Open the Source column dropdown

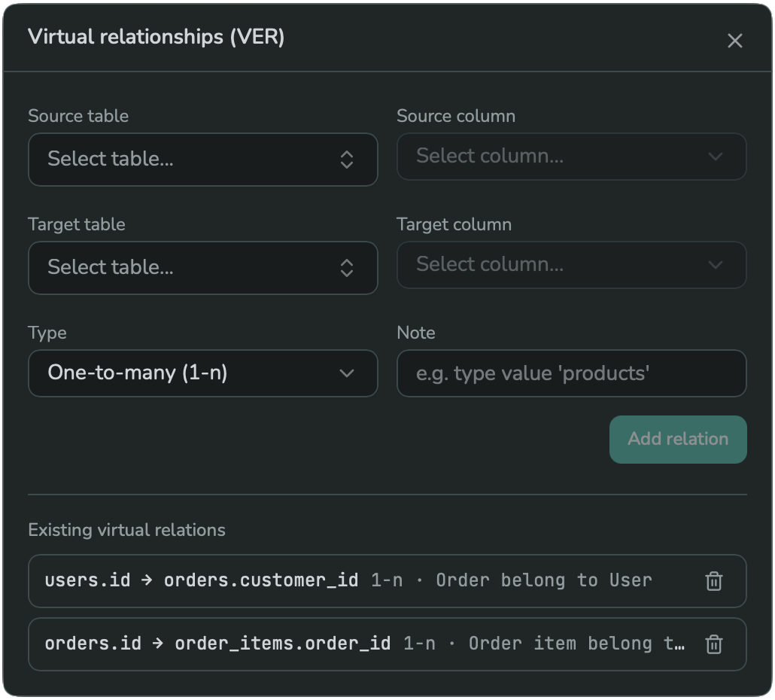(571, 157)
